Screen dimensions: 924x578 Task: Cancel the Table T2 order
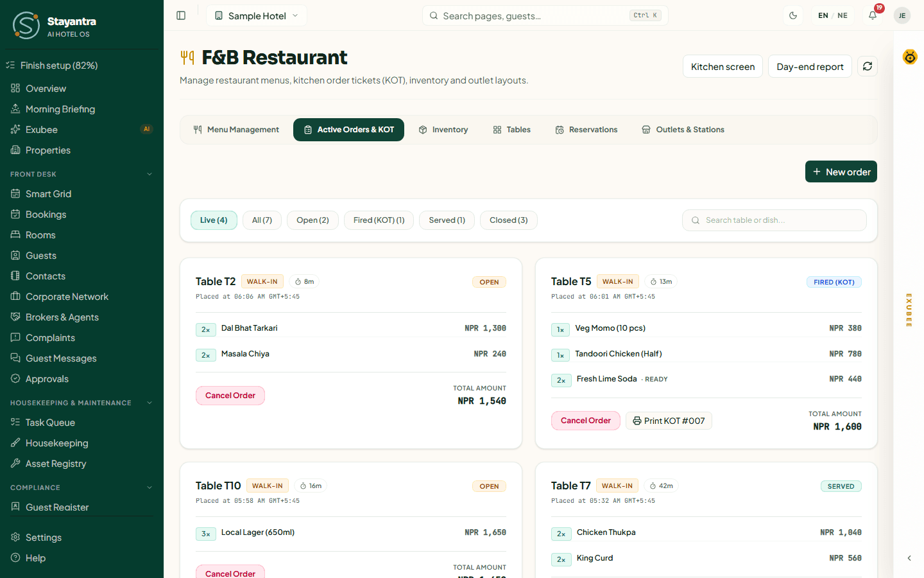tap(230, 396)
